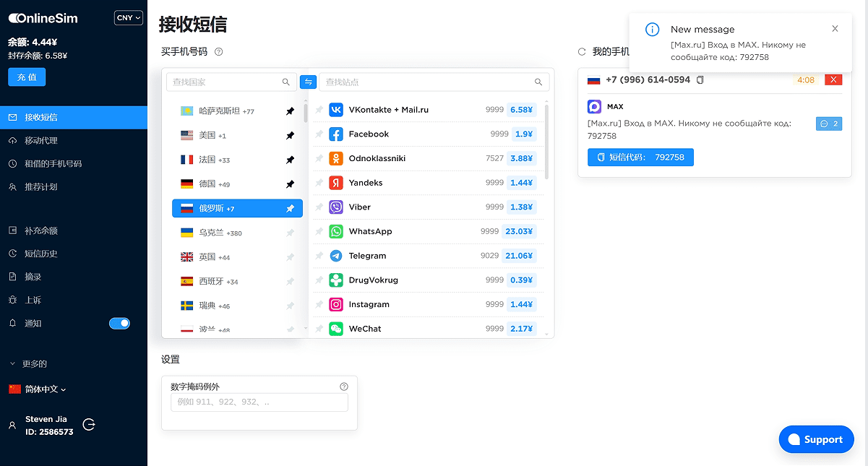The height and width of the screenshot is (466, 868).
Task: Refresh the 我的手机 numbers list
Action: click(582, 52)
